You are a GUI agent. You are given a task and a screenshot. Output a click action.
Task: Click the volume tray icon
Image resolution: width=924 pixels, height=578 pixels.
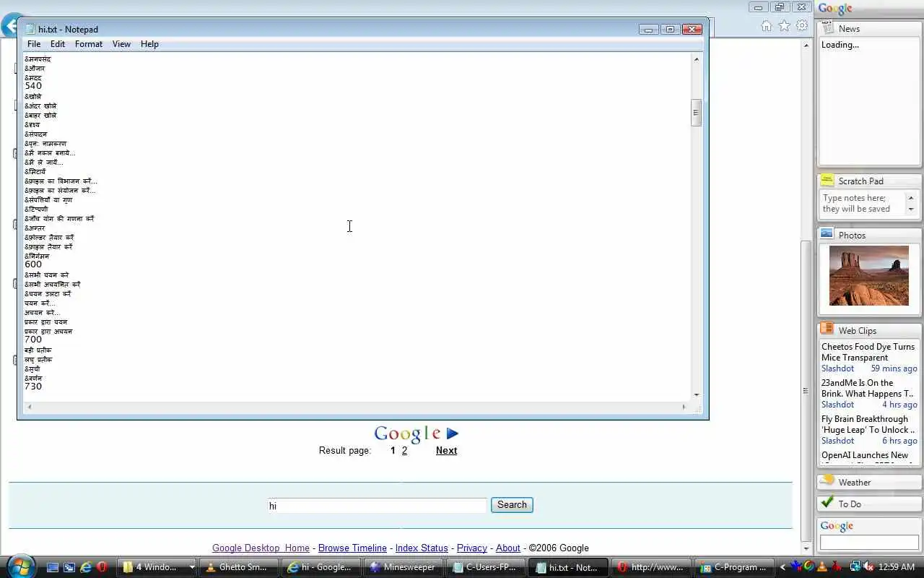tap(869, 566)
